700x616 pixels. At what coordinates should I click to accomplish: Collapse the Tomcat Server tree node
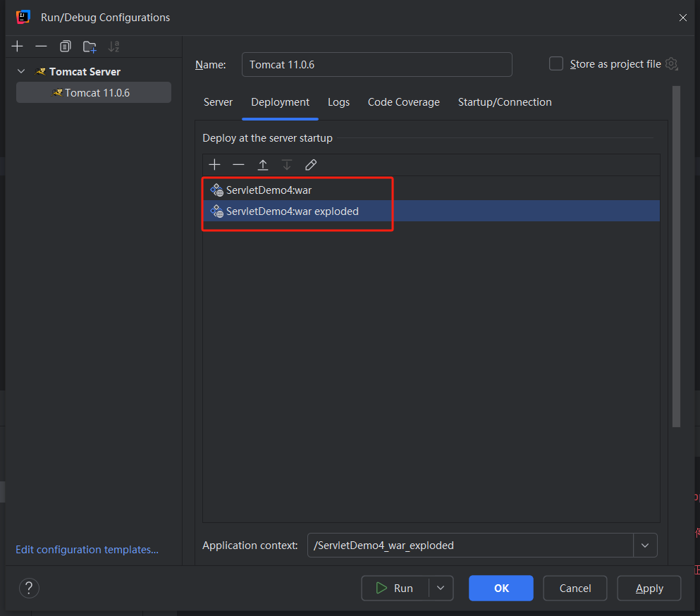coord(21,71)
